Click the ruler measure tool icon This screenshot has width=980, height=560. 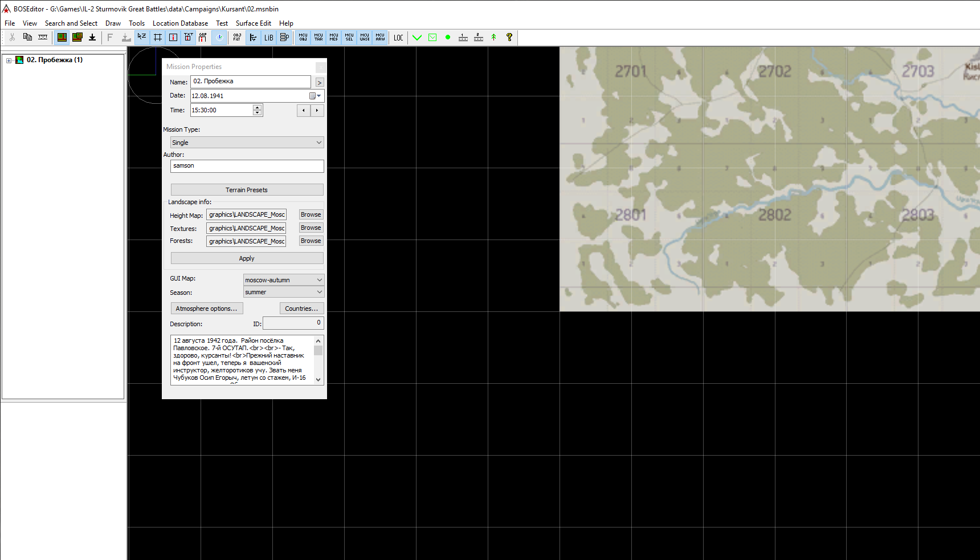click(43, 38)
